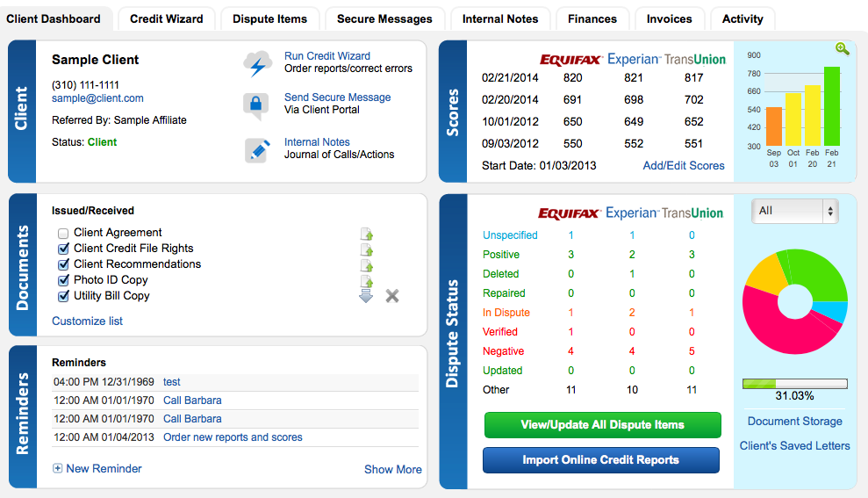Download the Utility Bill Copy document
Image resolution: width=868 pixels, height=498 pixels.
pos(366,297)
